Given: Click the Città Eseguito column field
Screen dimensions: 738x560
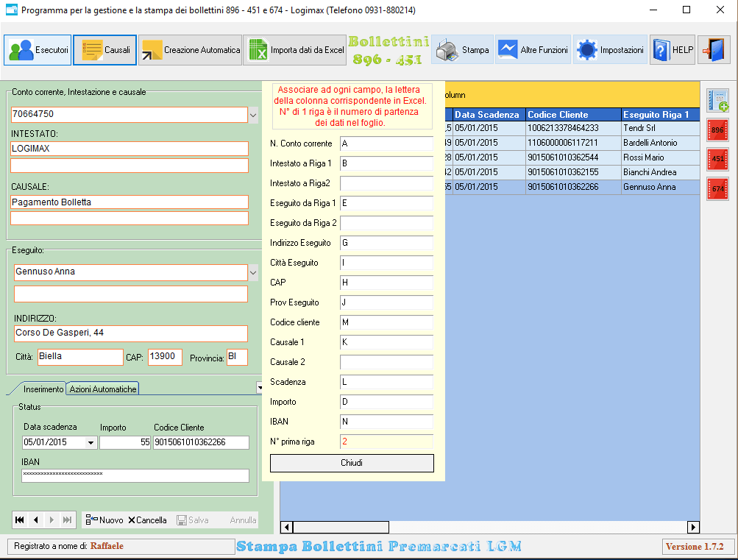Looking at the screenshot, I should tap(386, 263).
